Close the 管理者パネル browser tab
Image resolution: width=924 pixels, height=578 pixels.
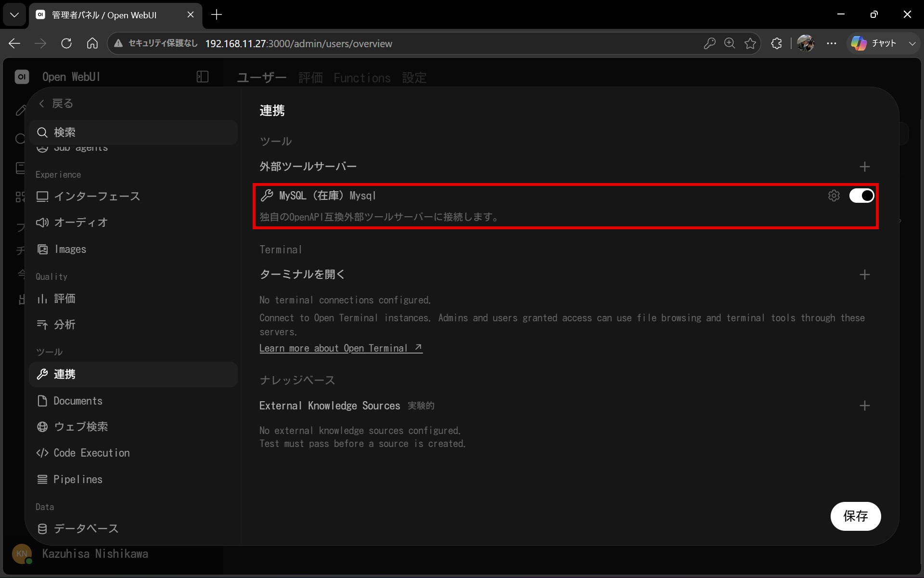(191, 15)
